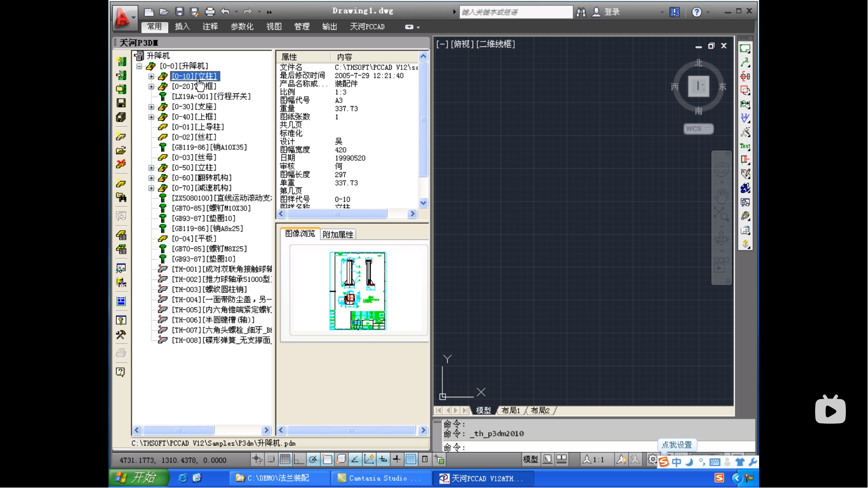
Task: Click the keyword search input field
Action: coord(516,12)
